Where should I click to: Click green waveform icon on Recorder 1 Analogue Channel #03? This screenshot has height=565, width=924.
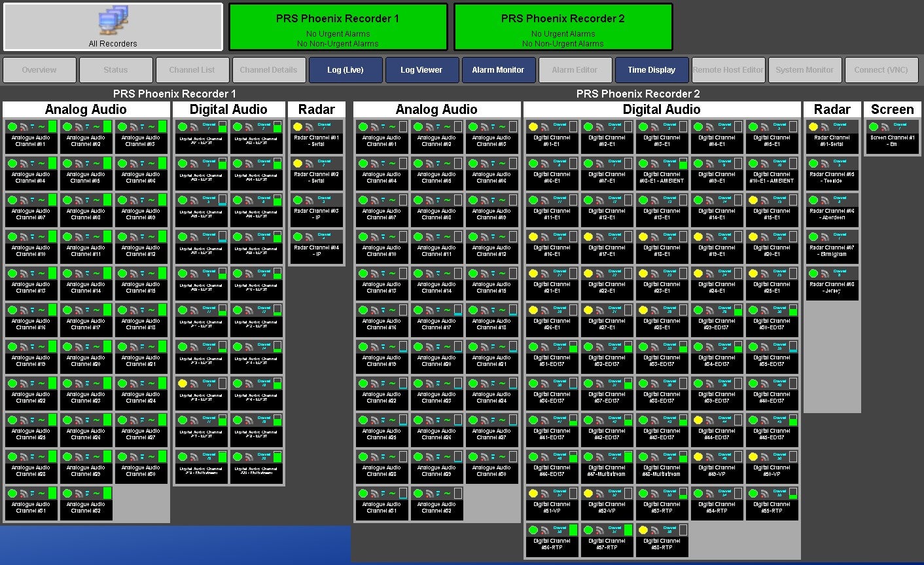click(x=151, y=127)
